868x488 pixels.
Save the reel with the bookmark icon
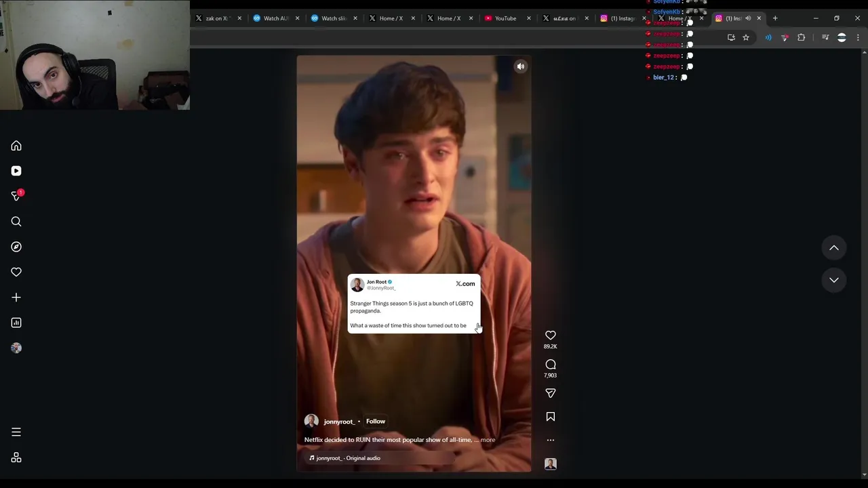pos(551,417)
